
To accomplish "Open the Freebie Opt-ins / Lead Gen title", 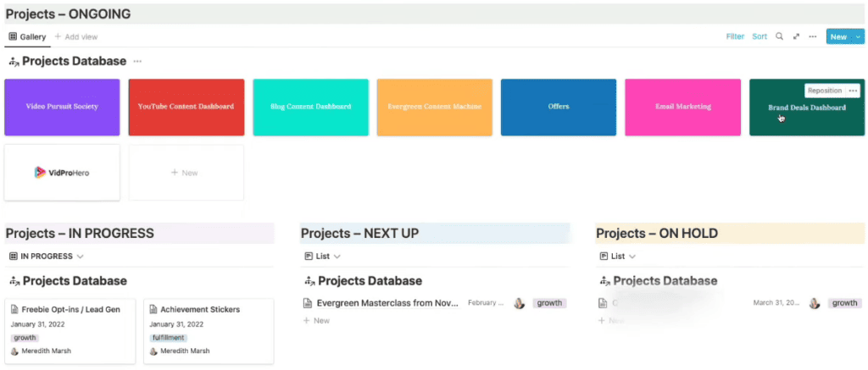I will (71, 310).
